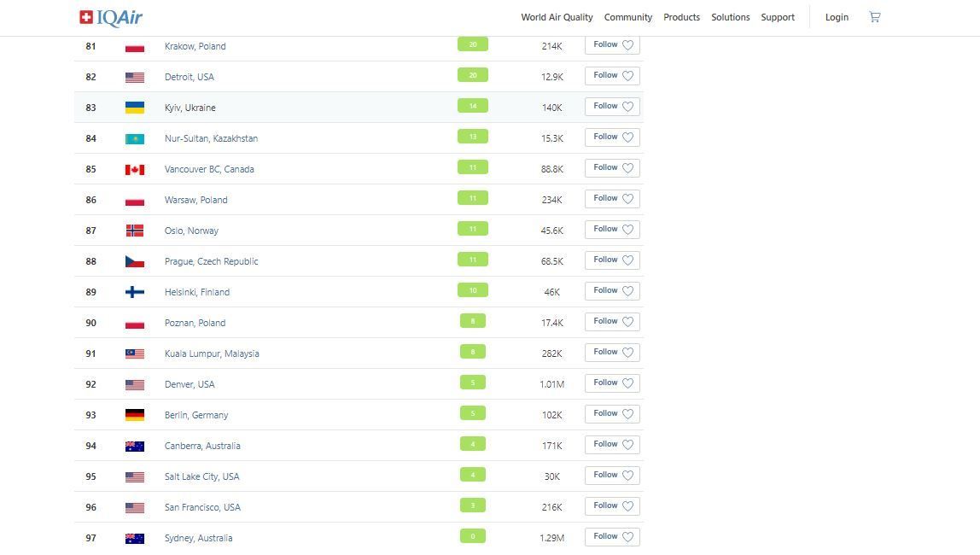Open the San Francisco, USA city link
Image resolution: width=980 pixels, height=555 pixels.
[202, 507]
